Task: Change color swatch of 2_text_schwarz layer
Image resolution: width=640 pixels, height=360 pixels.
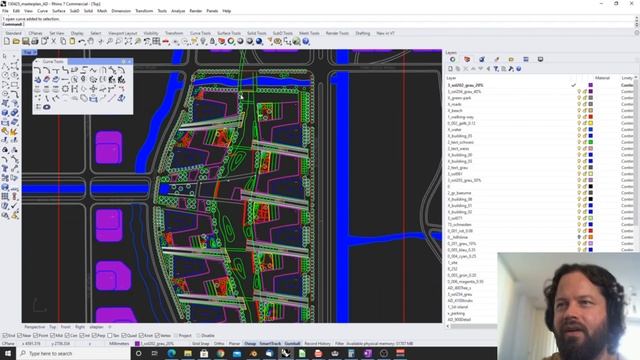Action: 590,142
